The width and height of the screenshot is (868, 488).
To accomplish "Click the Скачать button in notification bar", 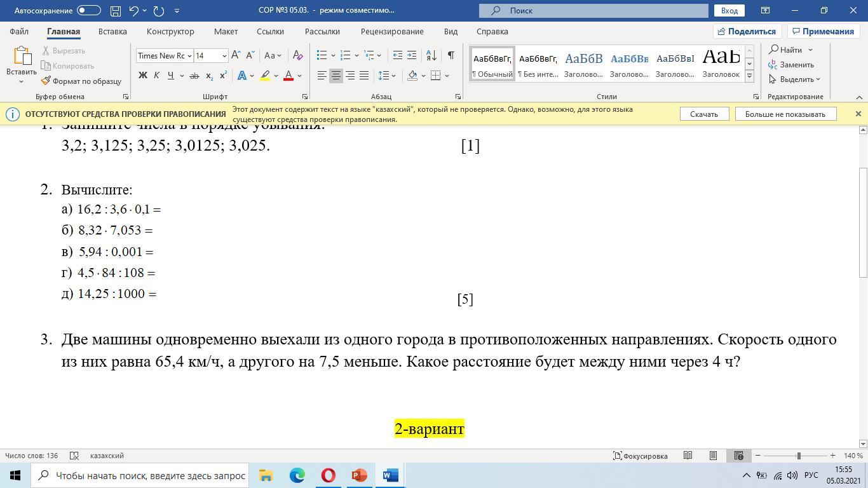I will tap(703, 114).
